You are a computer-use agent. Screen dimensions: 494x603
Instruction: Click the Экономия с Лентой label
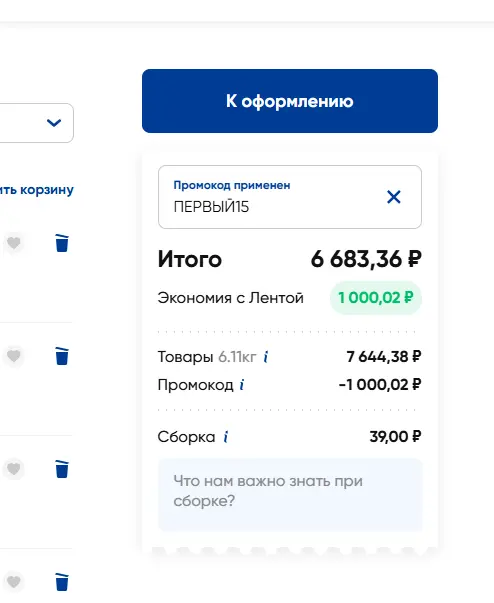point(231,298)
